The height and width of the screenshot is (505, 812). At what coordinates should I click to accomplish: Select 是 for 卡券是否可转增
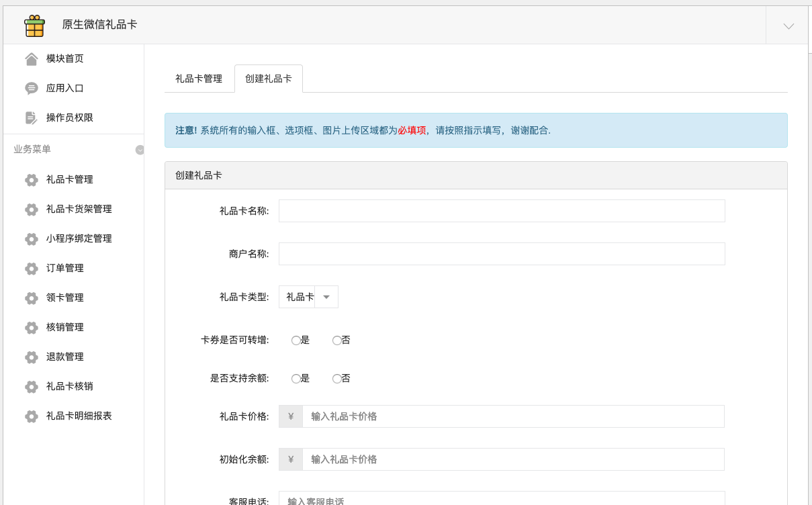(296, 340)
